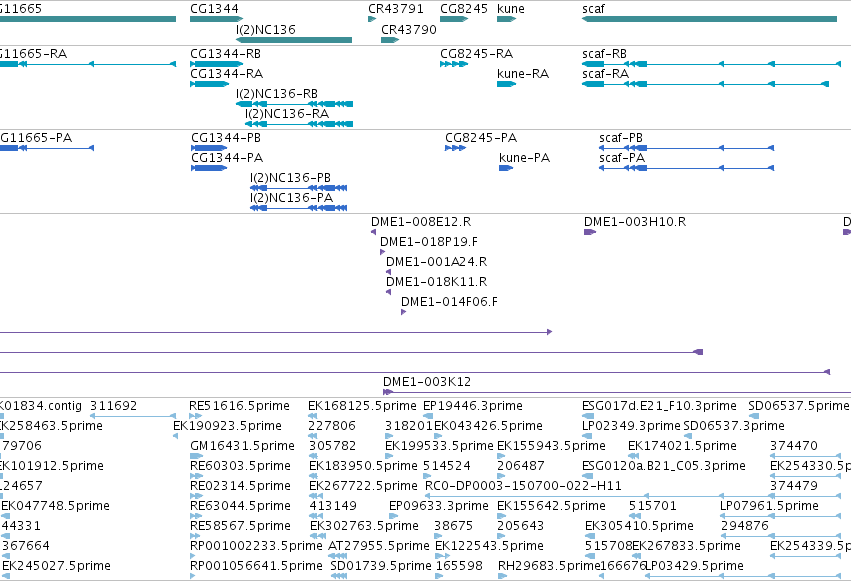Select the DME1-003K12 clone
The height and width of the screenshot is (581, 851).
click(x=617, y=392)
